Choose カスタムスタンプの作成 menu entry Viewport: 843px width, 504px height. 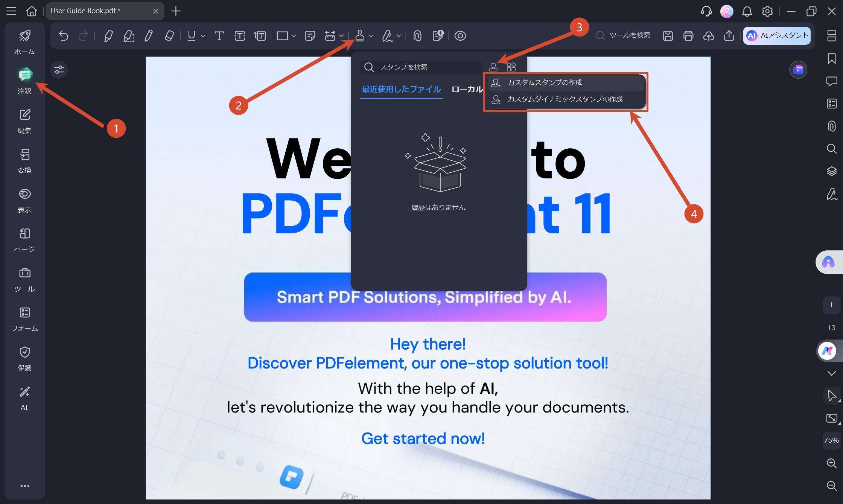pyautogui.click(x=566, y=83)
